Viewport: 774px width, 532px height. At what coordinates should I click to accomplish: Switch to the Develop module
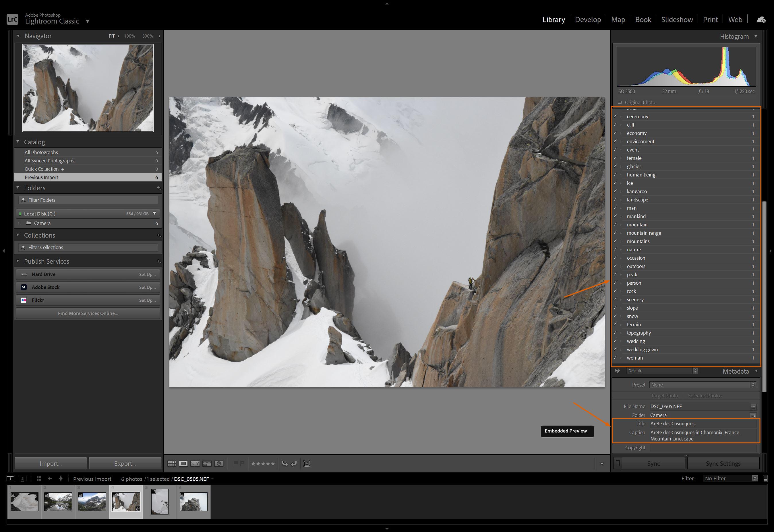(588, 19)
